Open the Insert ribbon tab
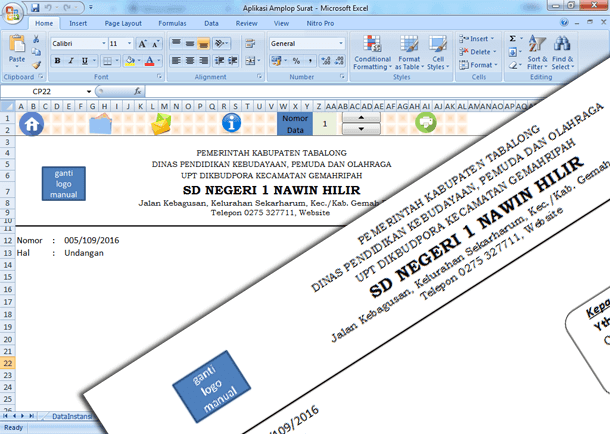 pos(78,23)
